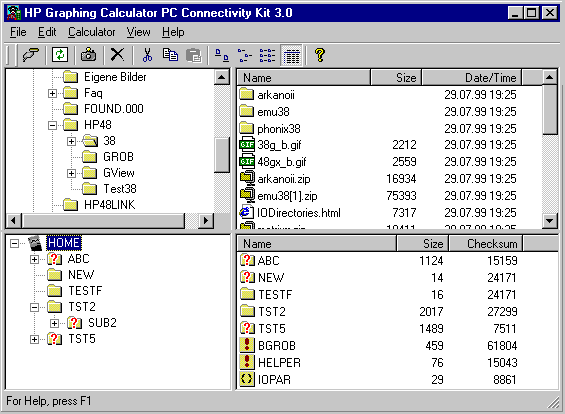Screen dimensions: 565x414
Task: Select the Test38 folder in tree
Action: (x=120, y=189)
